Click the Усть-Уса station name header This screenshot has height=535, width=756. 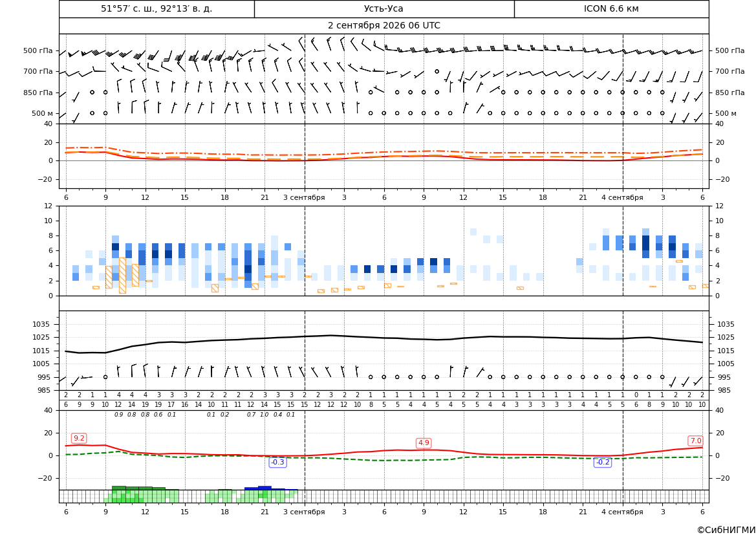click(383, 8)
